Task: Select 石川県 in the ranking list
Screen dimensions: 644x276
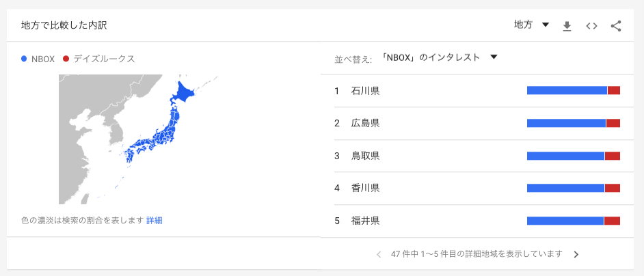Action: 477,91
